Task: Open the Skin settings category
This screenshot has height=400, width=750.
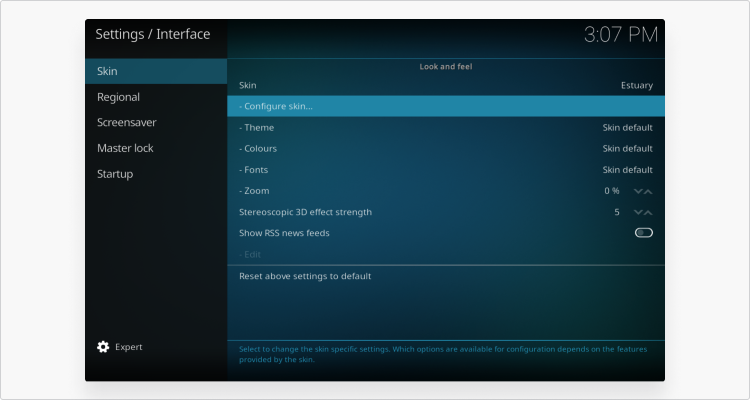Action: click(156, 71)
